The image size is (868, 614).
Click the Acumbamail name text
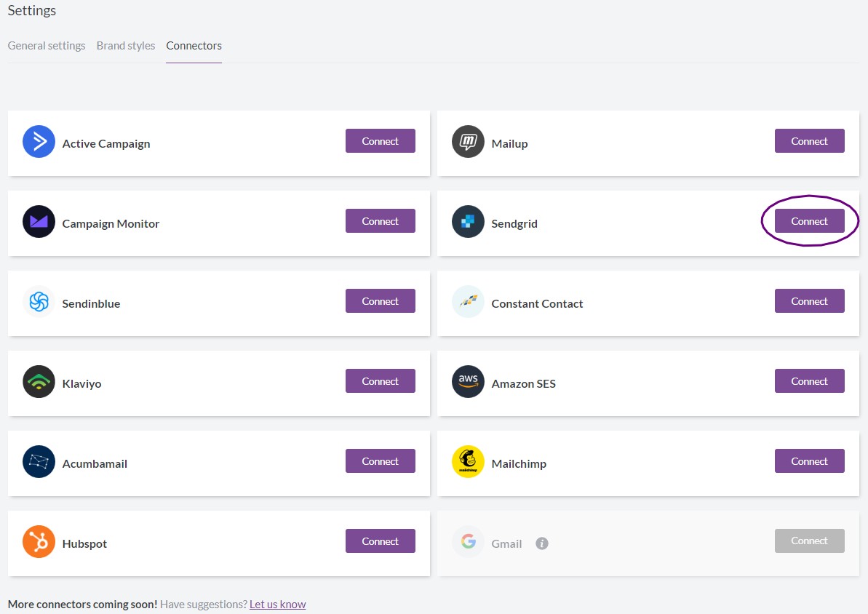[x=95, y=463]
